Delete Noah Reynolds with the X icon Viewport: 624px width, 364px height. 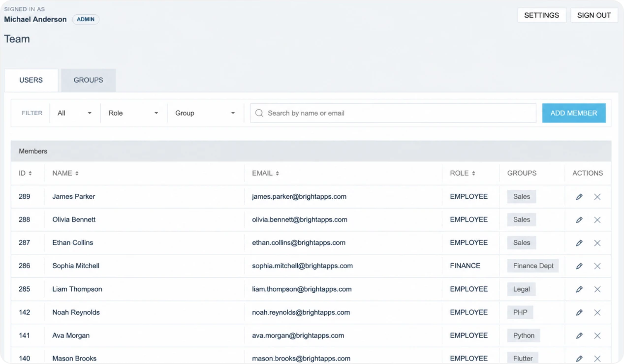tap(597, 312)
